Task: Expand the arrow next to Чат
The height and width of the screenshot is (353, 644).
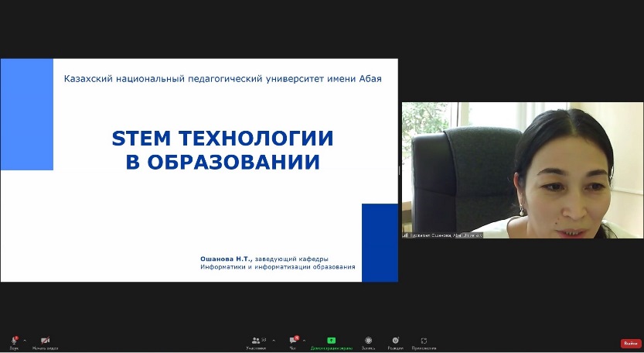Action: (305, 341)
